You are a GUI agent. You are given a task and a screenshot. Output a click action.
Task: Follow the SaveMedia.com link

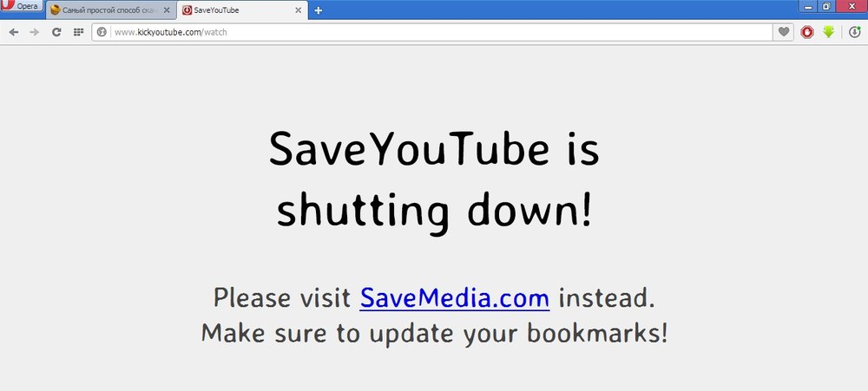pos(455,297)
